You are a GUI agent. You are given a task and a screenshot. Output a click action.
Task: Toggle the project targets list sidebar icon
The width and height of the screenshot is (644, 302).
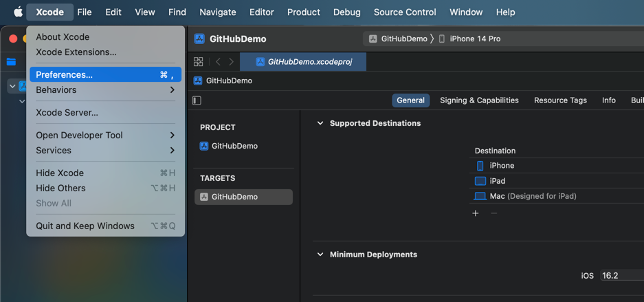pyautogui.click(x=197, y=100)
